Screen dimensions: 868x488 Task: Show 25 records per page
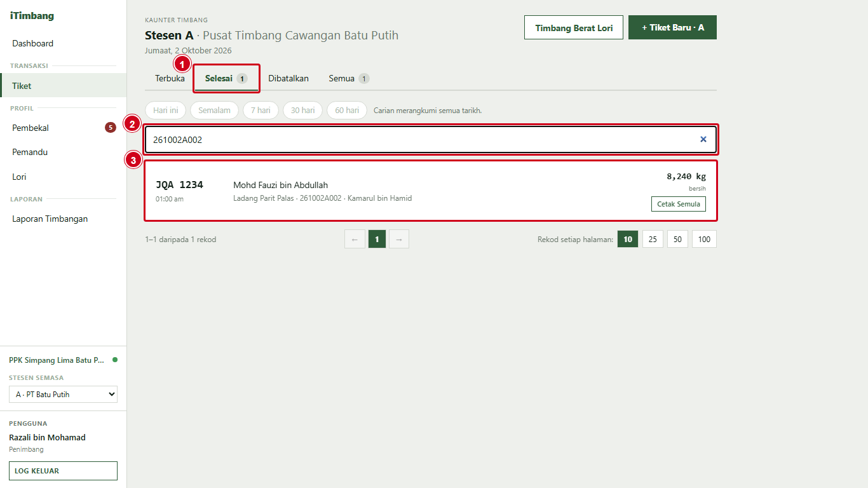point(653,239)
